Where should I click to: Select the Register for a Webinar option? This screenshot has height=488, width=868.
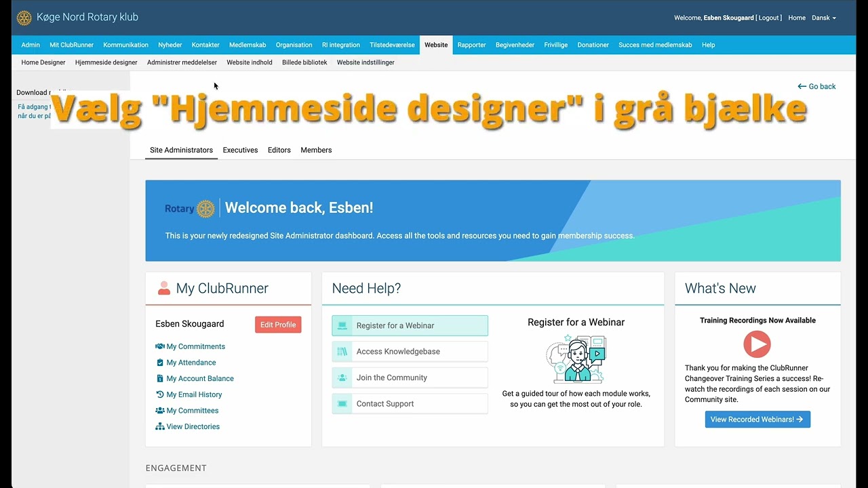tap(410, 325)
